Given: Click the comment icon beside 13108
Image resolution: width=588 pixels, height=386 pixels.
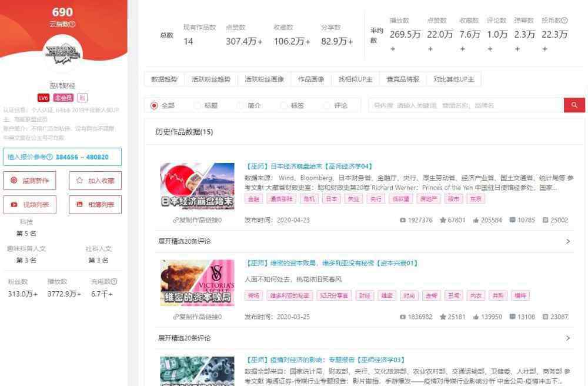Looking at the screenshot, I should pyautogui.click(x=512, y=317).
